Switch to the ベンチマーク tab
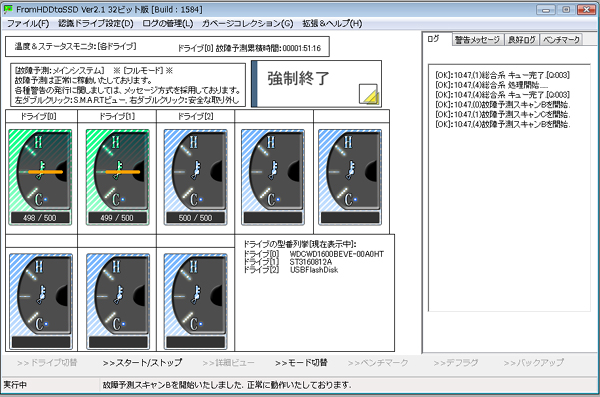 pos(561,40)
